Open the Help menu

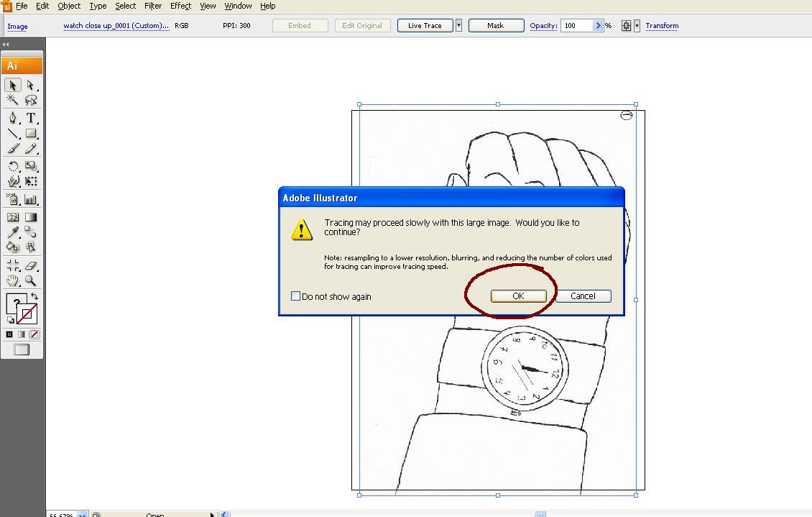tap(268, 6)
